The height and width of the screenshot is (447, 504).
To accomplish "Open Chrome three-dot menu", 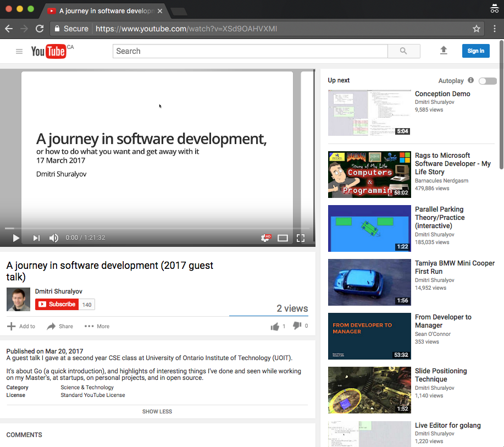I will point(494,29).
